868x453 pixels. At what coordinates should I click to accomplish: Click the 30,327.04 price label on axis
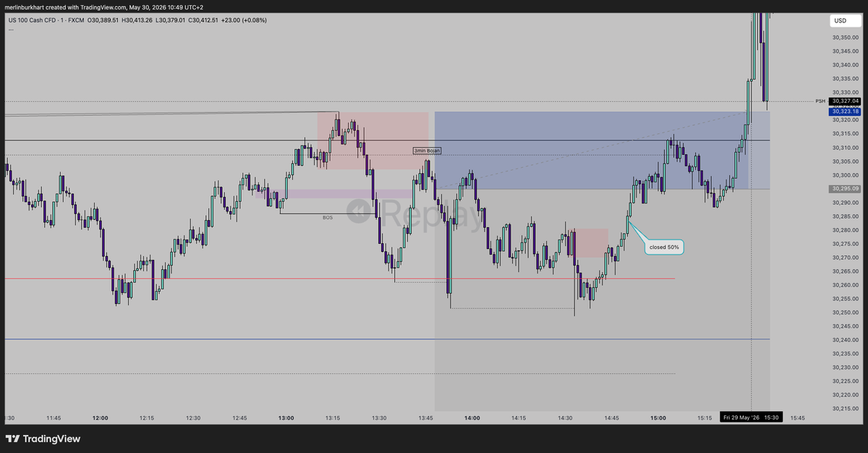[844, 101]
